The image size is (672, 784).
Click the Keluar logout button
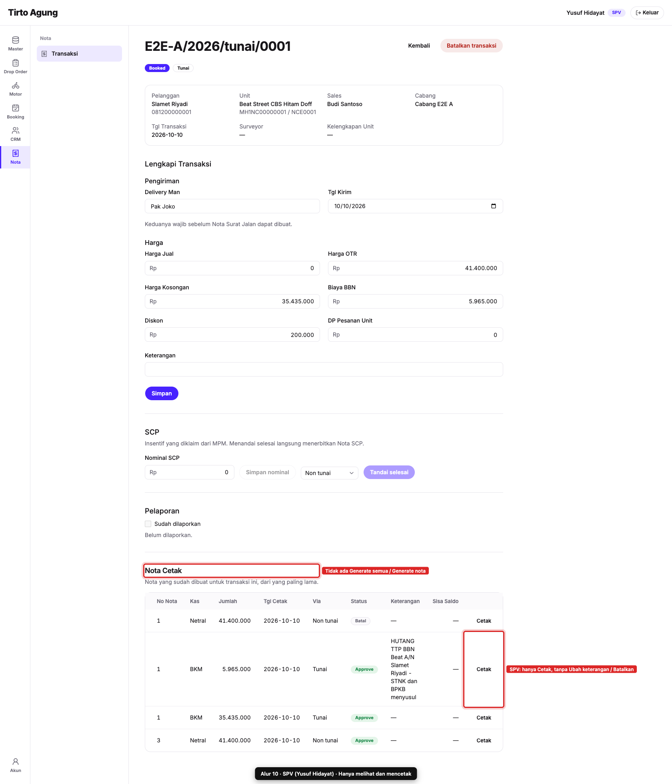[647, 13]
